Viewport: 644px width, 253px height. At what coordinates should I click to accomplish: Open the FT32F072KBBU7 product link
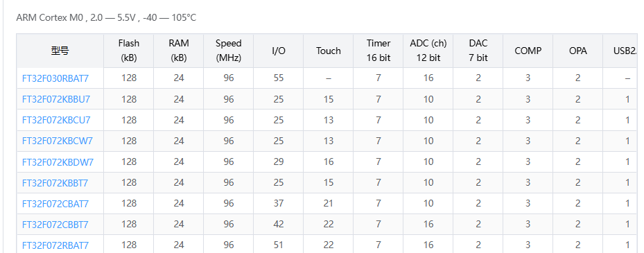56,99
